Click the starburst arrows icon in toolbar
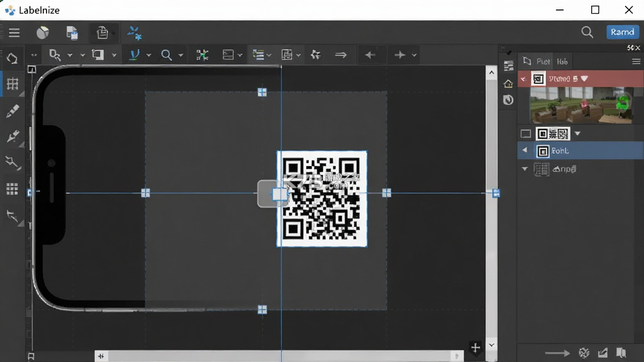Image resolution: width=644 pixels, height=362 pixels. click(316, 55)
